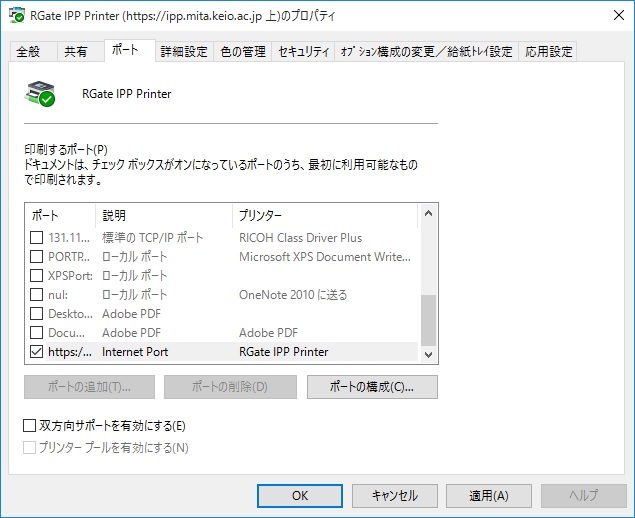
Task: Enable 双方向サポートを有効にする checkbox
Action: 29,426
